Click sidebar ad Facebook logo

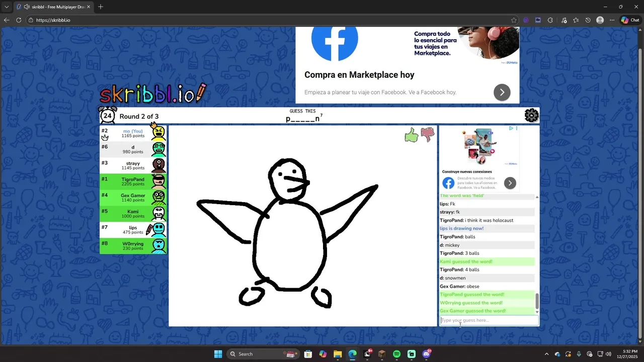[448, 183]
